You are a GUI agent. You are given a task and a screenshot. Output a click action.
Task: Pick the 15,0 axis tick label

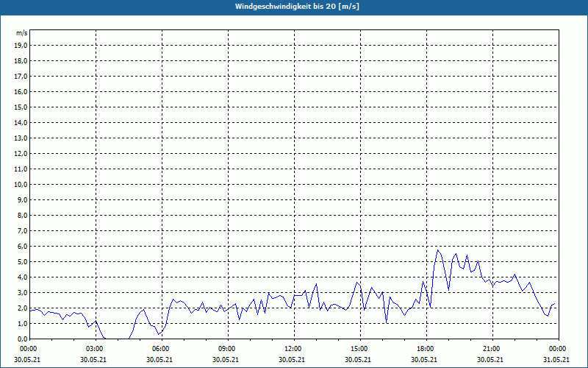[x=21, y=107]
